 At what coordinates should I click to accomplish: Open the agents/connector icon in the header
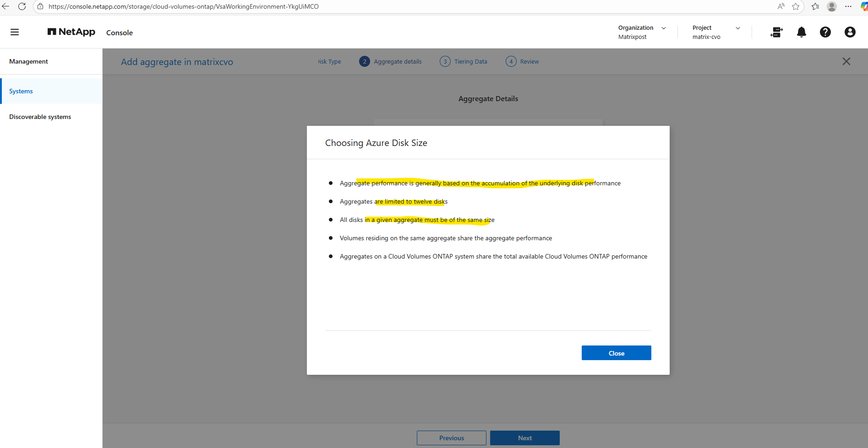[777, 32]
